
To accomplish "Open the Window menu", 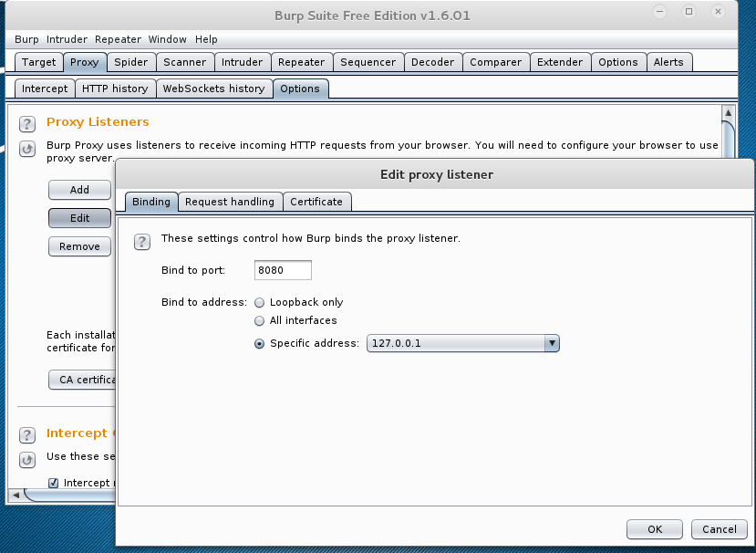I will 167,39.
